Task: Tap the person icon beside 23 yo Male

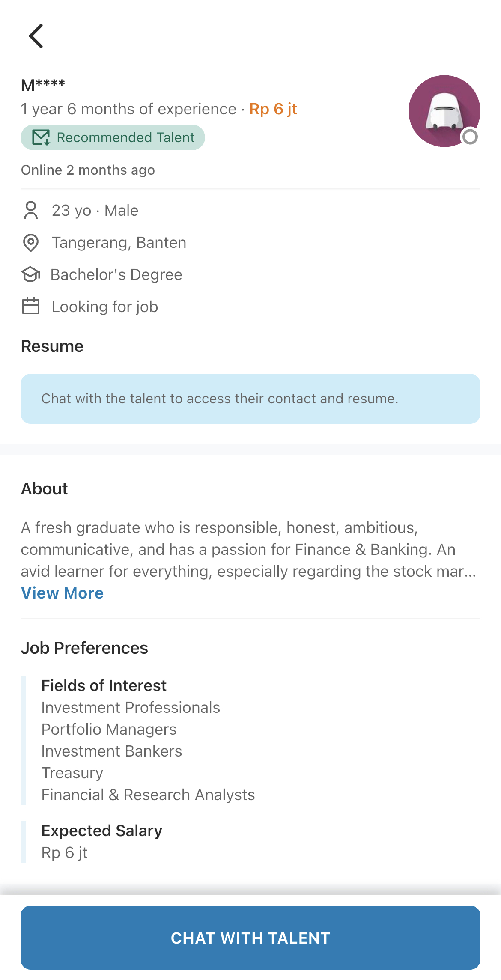Action: [31, 210]
